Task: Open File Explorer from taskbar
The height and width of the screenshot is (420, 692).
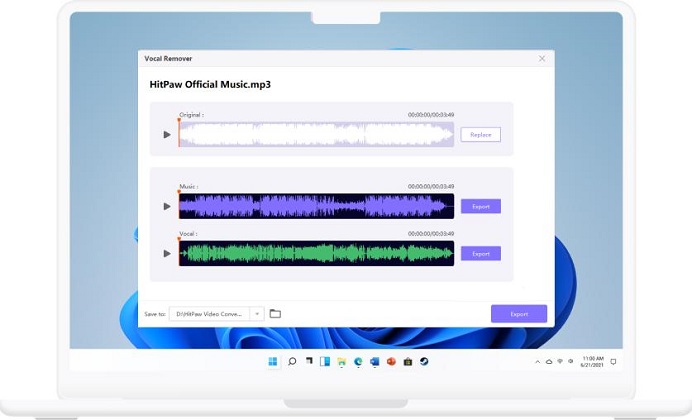Action: (342, 362)
